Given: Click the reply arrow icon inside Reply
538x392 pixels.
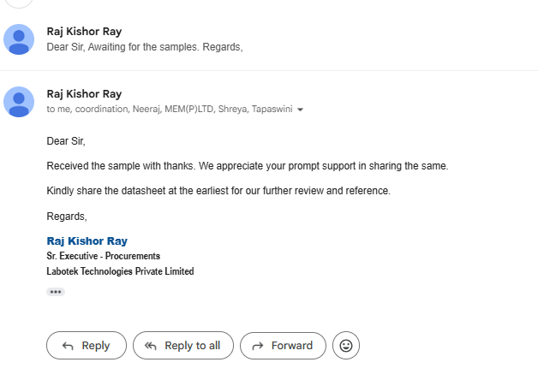Looking at the screenshot, I should pyautogui.click(x=68, y=346).
